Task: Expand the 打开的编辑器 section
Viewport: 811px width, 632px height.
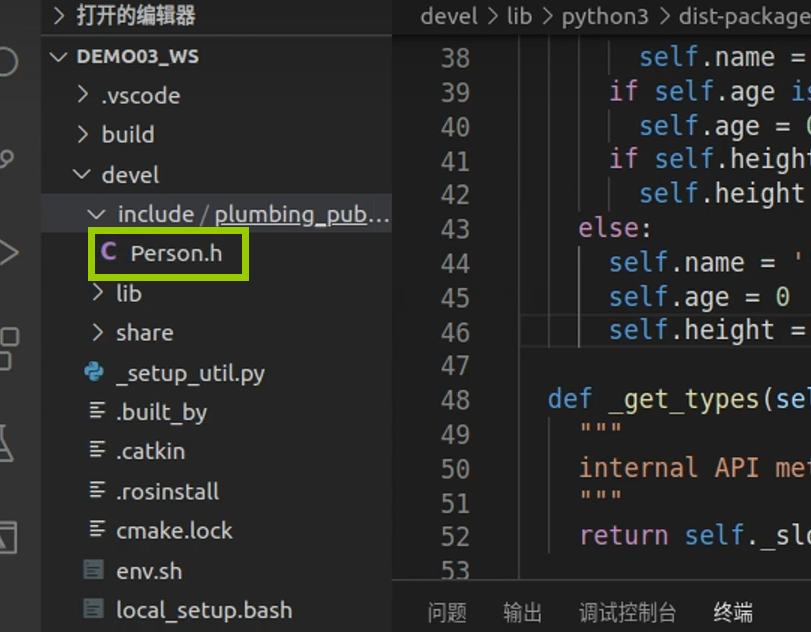Action: click(134, 16)
